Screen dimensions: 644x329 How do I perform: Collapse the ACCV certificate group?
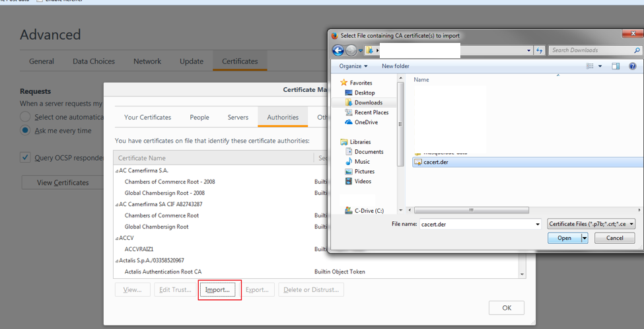(117, 238)
